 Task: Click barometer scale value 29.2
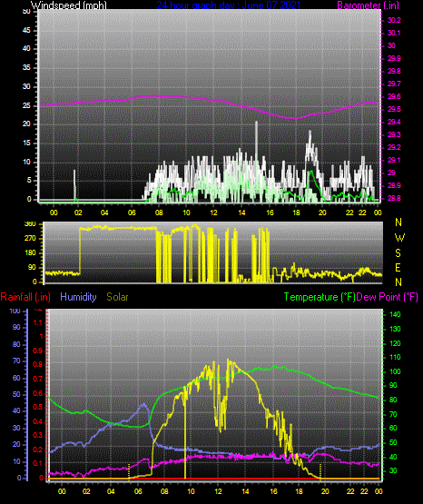pos(394,147)
